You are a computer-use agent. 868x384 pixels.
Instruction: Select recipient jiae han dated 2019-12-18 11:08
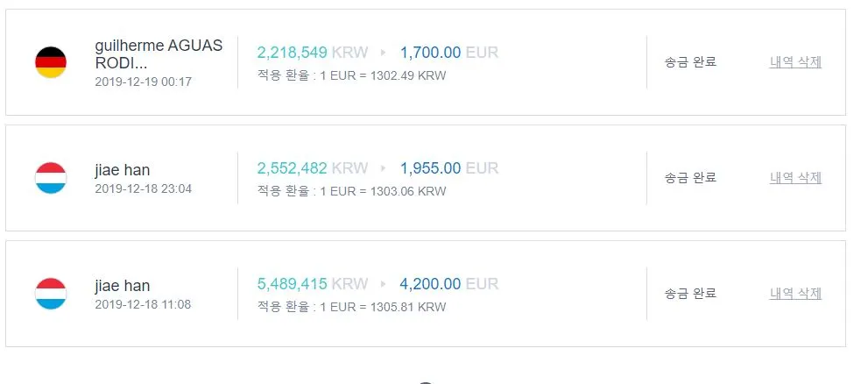point(122,286)
